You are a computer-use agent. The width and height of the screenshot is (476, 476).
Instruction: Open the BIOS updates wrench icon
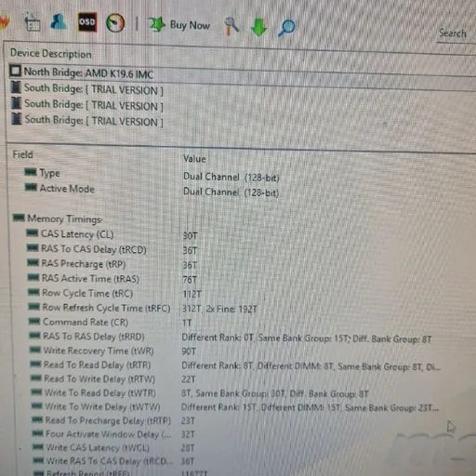(x=231, y=26)
